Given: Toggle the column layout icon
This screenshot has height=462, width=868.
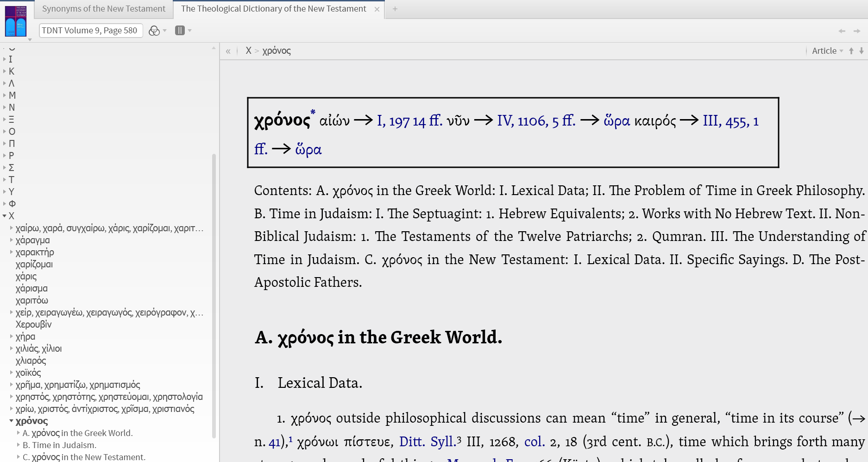Looking at the screenshot, I should tap(183, 31).
